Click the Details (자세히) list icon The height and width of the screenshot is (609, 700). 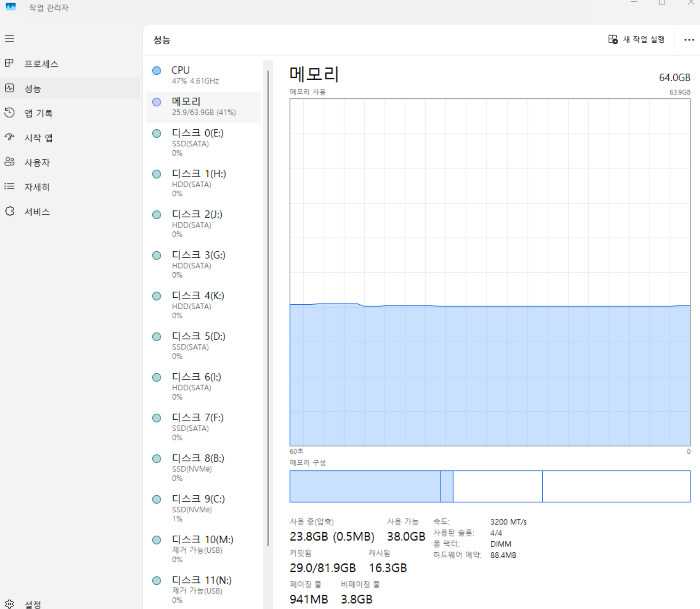(x=9, y=186)
